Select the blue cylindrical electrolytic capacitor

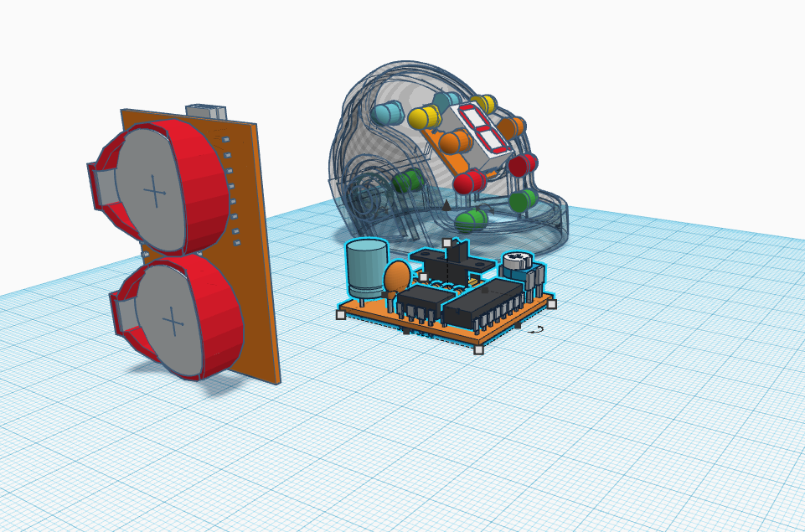click(x=367, y=268)
